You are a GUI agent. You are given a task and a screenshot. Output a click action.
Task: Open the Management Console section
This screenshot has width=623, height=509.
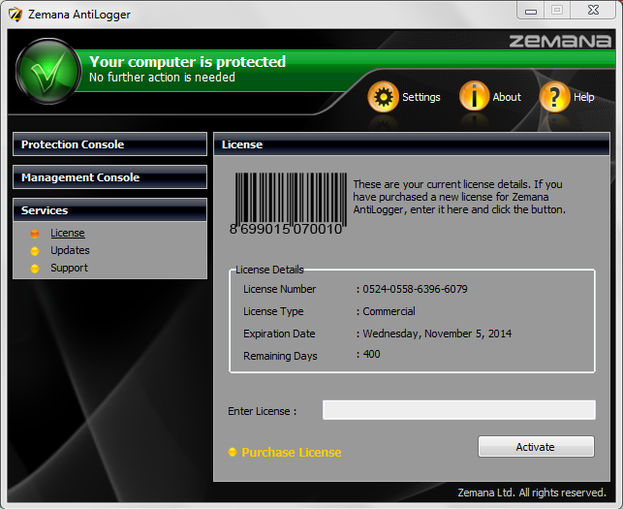(110, 177)
